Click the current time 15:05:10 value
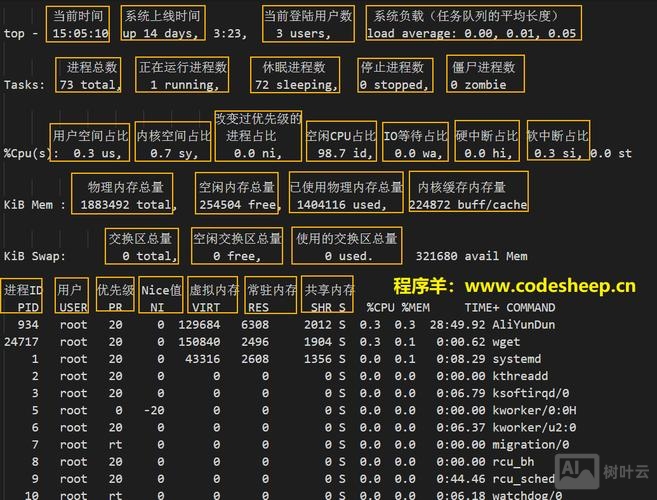The image size is (657, 500). [80, 33]
